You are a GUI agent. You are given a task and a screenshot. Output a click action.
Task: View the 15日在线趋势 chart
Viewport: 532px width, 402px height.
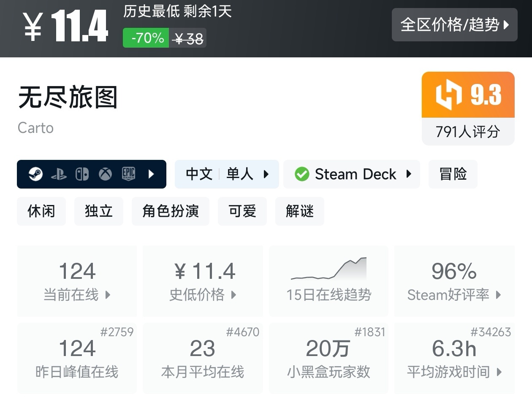328,281
